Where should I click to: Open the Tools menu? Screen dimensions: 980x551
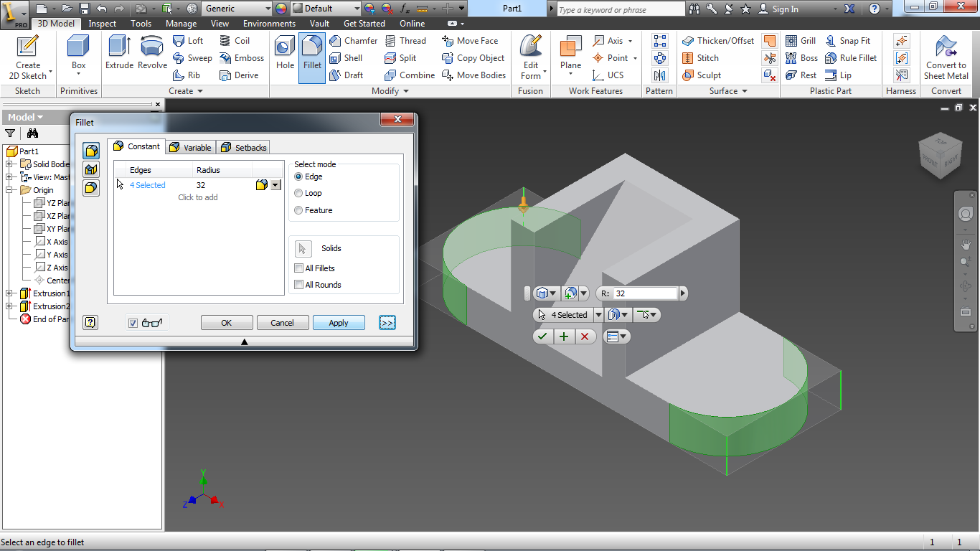(141, 23)
